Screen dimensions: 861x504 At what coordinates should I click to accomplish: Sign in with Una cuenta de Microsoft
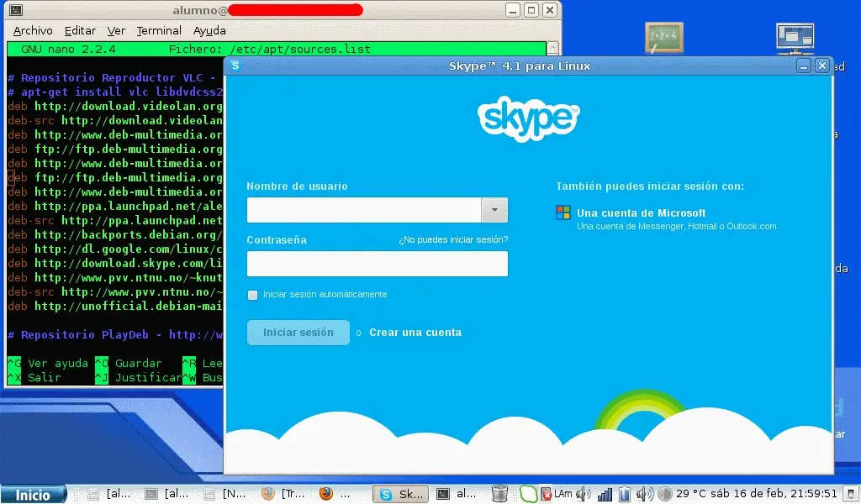(x=641, y=213)
